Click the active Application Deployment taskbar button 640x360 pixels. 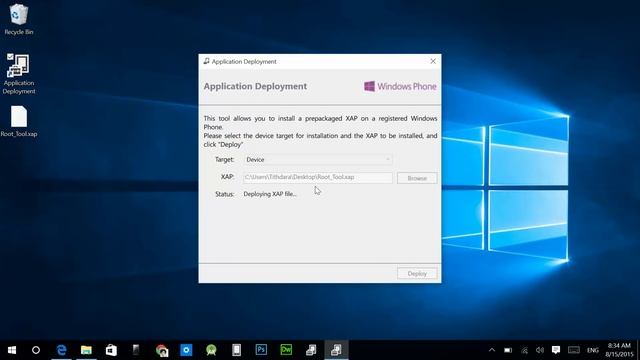point(336,350)
